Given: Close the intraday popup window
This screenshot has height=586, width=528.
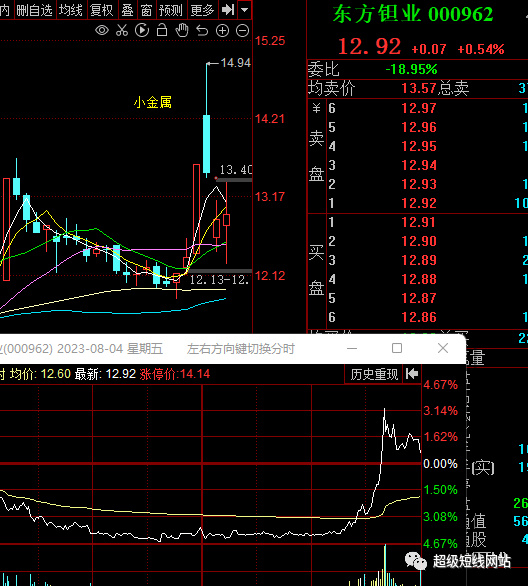Looking at the screenshot, I should [x=443, y=348].
